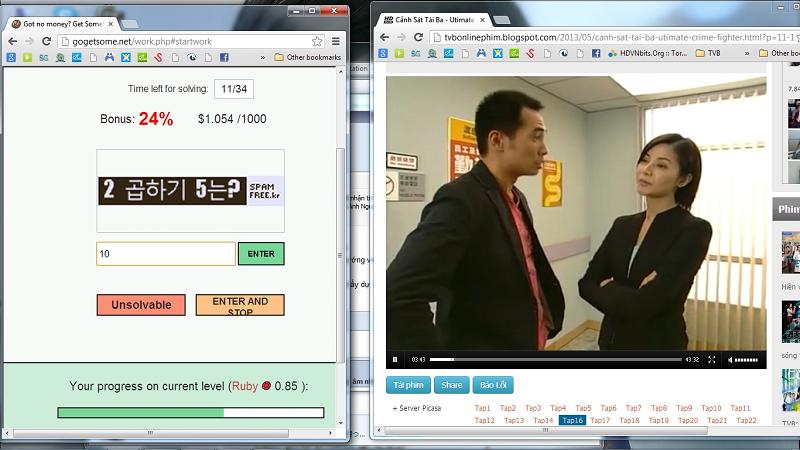Open episode Tap12
The image size is (800, 450).
point(485,420)
